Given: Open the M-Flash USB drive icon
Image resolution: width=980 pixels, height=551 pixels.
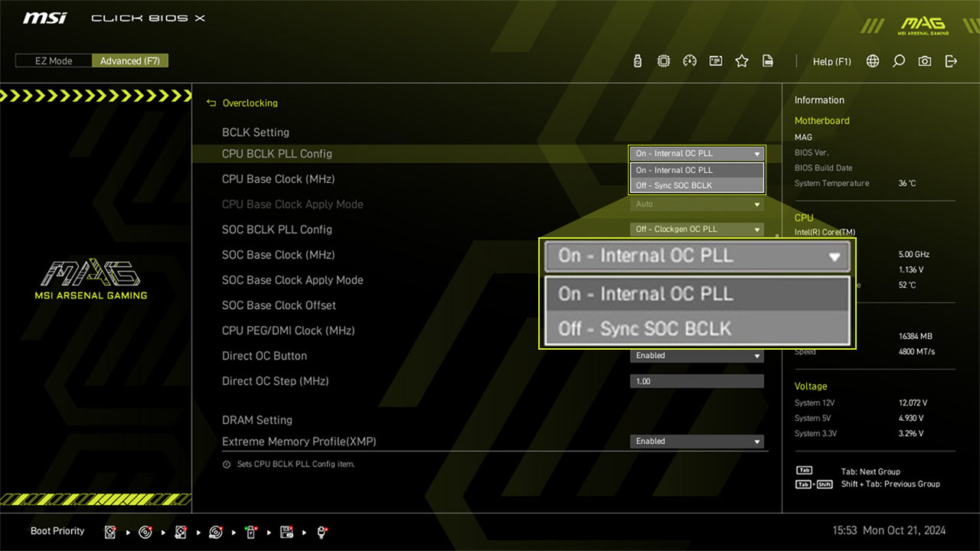Looking at the screenshot, I should (638, 61).
